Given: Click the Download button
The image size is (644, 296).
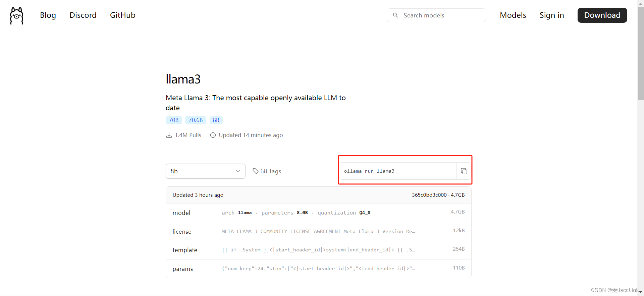Looking at the screenshot, I should coord(602,15).
